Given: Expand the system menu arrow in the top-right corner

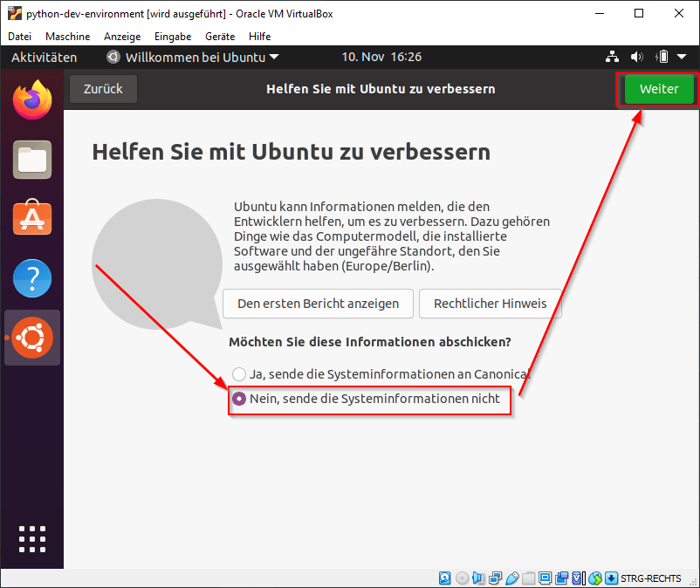Looking at the screenshot, I should tap(683, 56).
